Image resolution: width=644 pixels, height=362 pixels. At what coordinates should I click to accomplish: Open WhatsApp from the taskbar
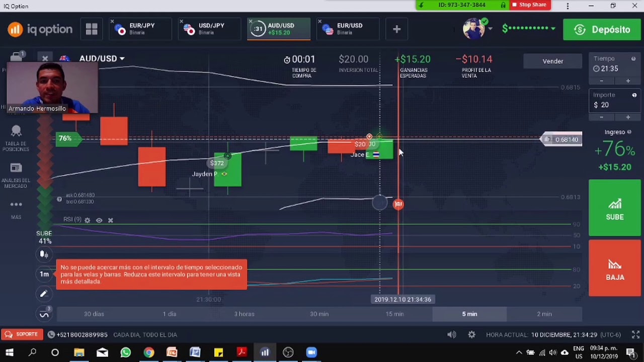click(x=125, y=352)
